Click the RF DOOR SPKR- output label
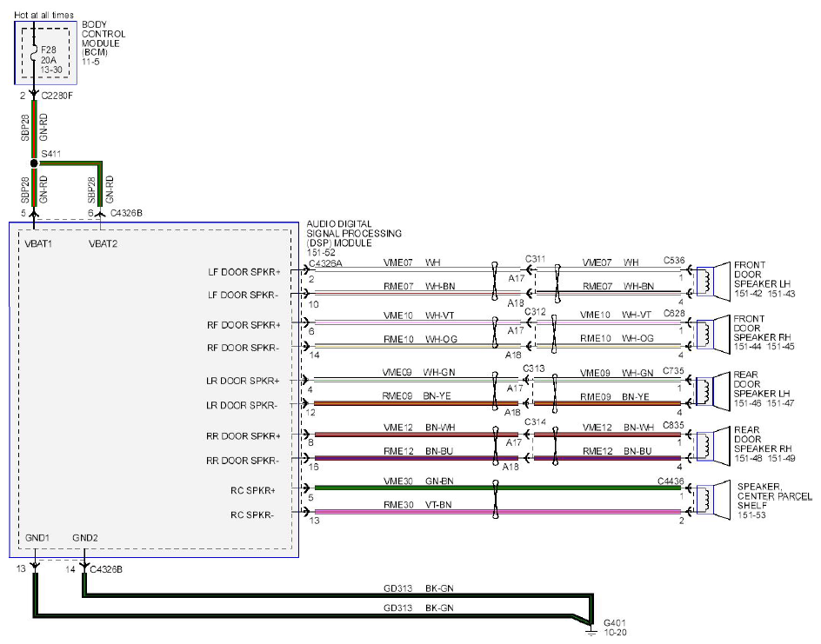Image resolution: width=821 pixels, height=644 pixels. point(243,348)
